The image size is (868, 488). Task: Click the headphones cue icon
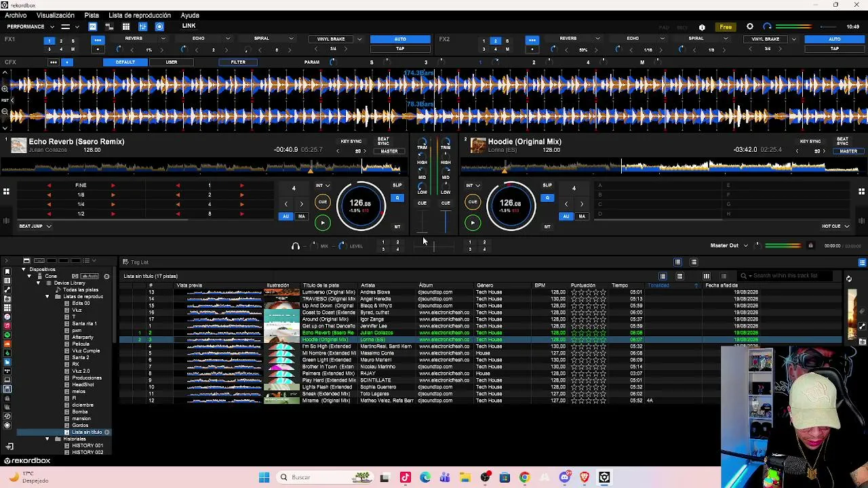[x=295, y=246]
